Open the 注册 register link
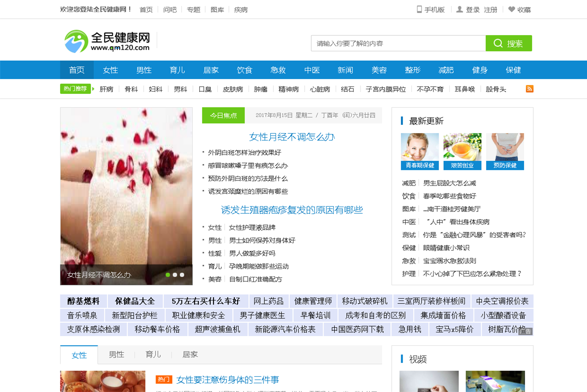 click(490, 10)
